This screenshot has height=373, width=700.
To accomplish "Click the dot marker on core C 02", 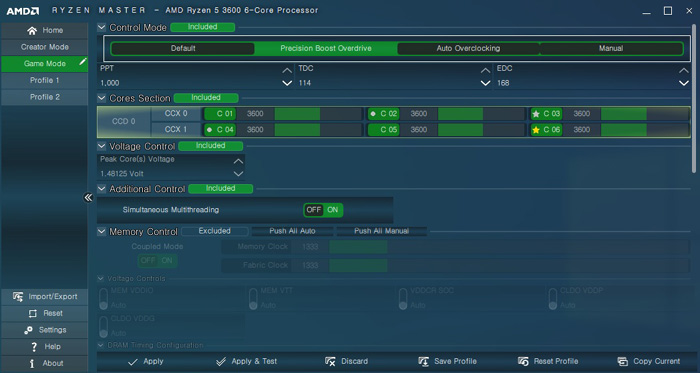I will coord(373,114).
